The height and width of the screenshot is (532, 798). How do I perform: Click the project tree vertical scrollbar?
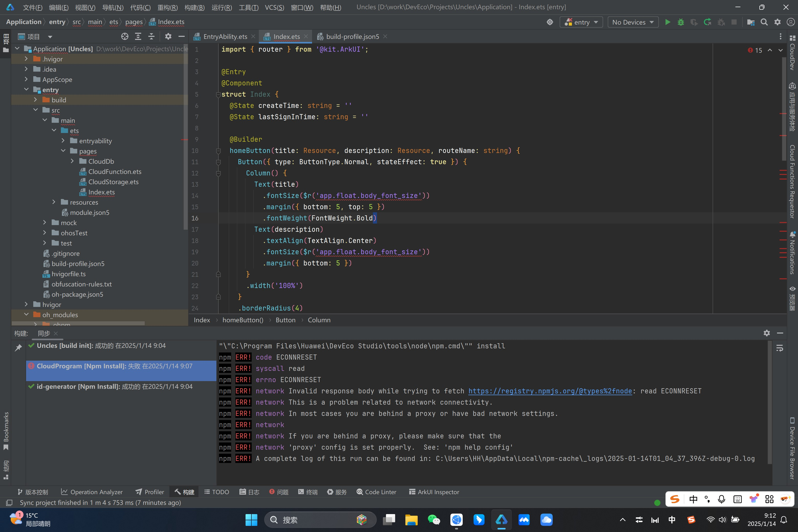(185, 137)
